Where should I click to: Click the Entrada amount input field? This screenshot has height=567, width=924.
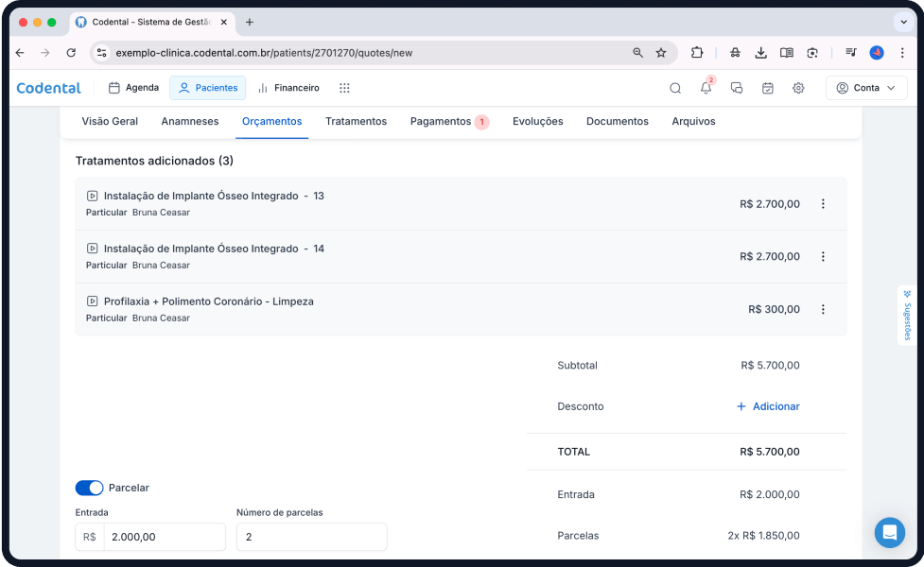[x=163, y=537]
